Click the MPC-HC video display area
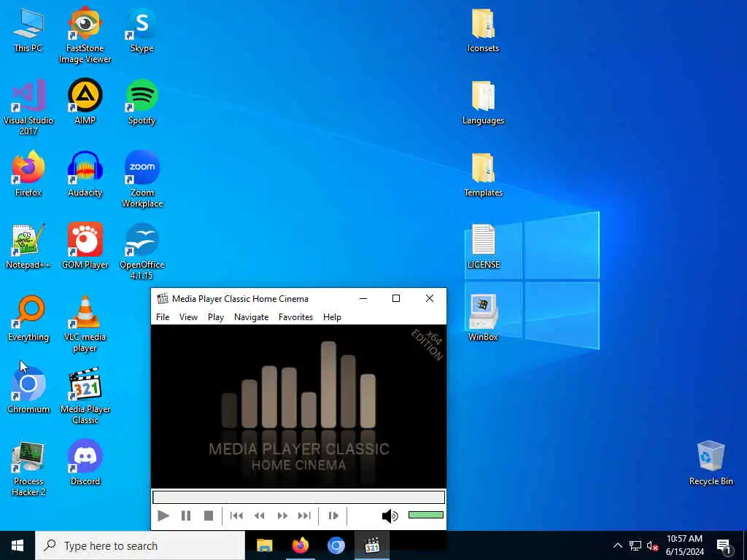 pyautogui.click(x=298, y=406)
